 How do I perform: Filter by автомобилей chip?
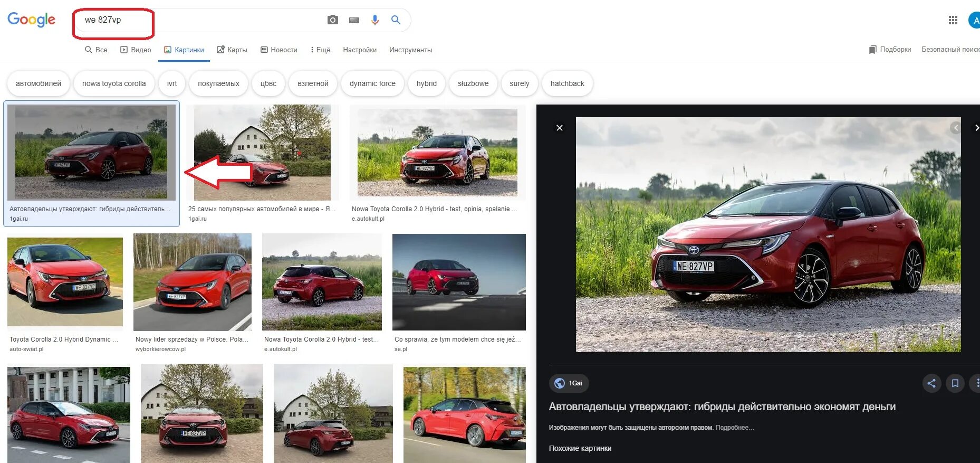39,83
